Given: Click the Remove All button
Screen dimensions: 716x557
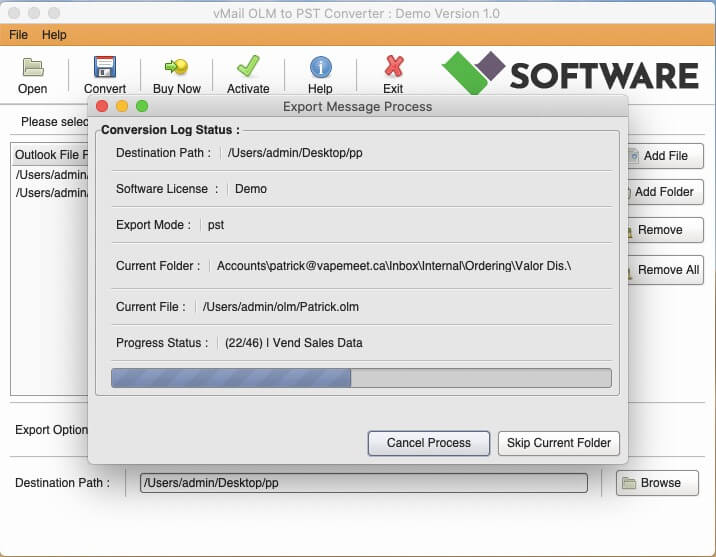Looking at the screenshot, I should (665, 270).
